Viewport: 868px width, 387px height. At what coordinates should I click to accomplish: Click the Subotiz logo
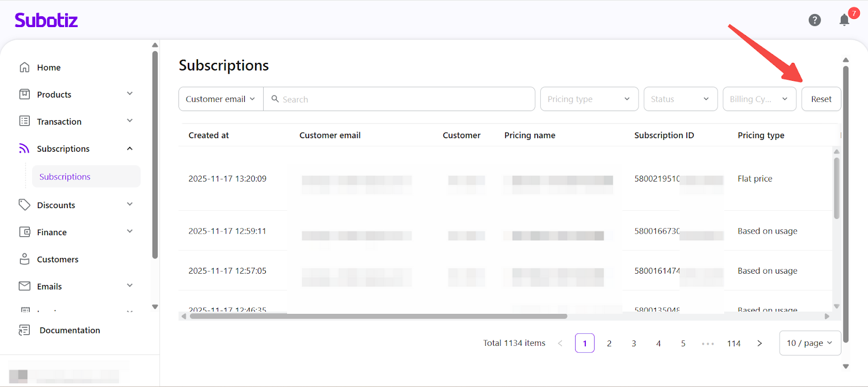(46, 21)
